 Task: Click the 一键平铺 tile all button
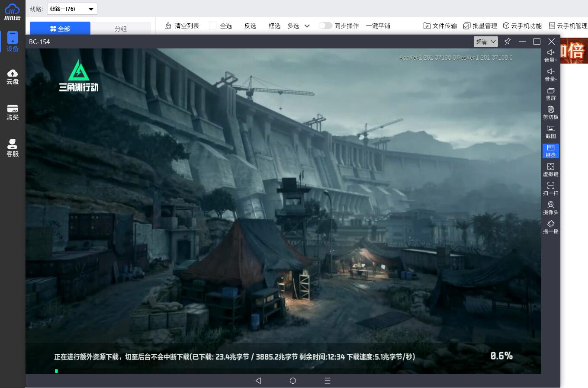tap(378, 26)
